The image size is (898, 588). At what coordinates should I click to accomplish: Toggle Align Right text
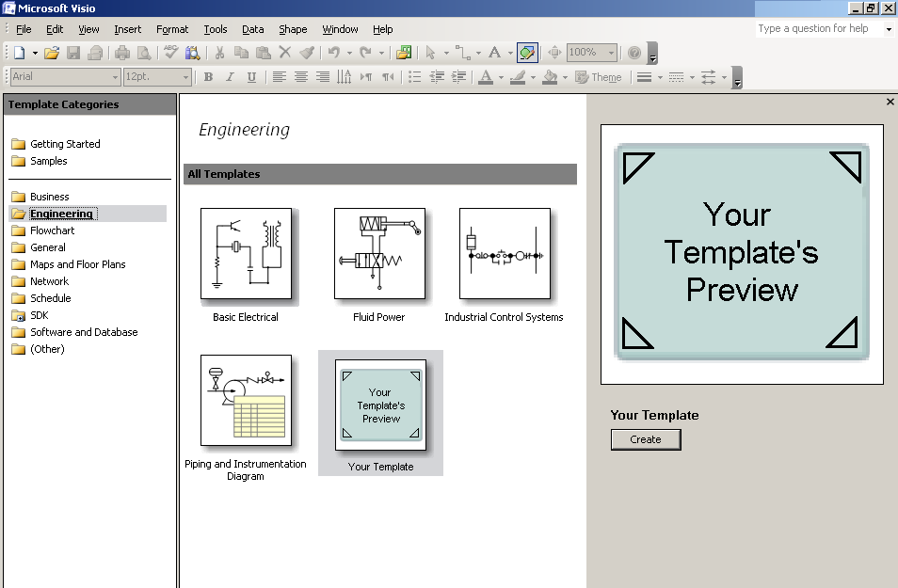pos(323,77)
